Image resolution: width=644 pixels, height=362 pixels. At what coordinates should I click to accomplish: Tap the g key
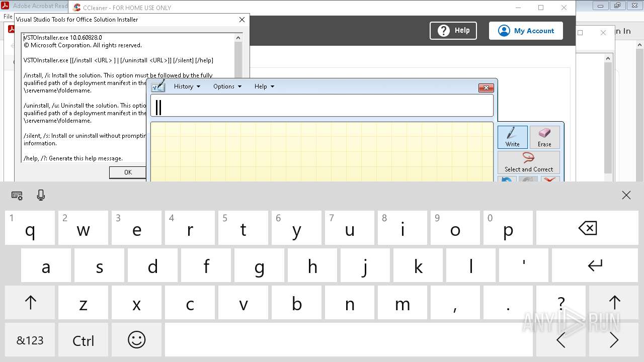point(259,265)
